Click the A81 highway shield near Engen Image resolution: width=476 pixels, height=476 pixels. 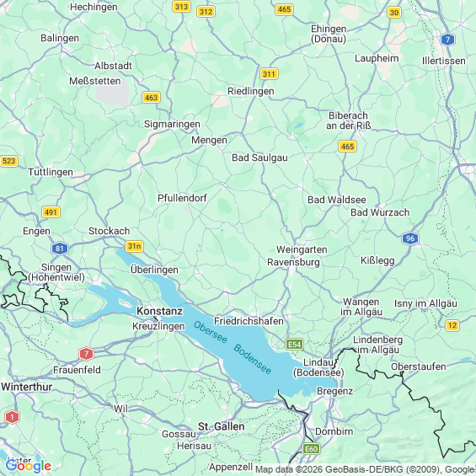tap(60, 249)
